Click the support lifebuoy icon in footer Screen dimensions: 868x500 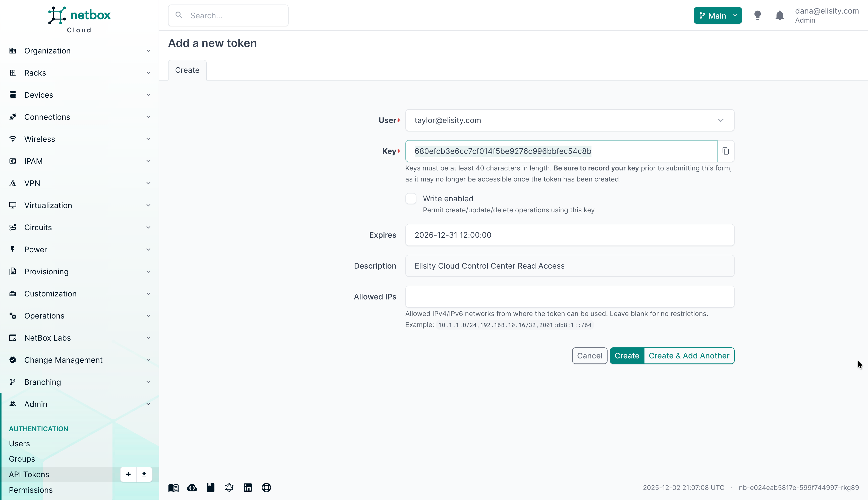pyautogui.click(x=266, y=488)
